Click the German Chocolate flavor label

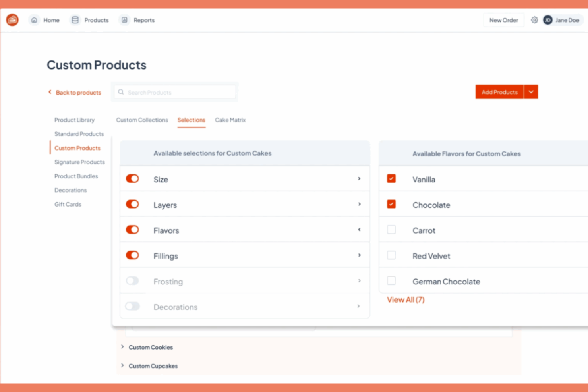coord(446,282)
